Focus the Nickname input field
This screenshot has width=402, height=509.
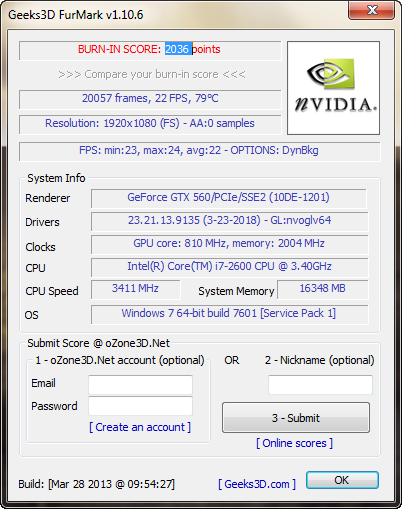[320, 384]
